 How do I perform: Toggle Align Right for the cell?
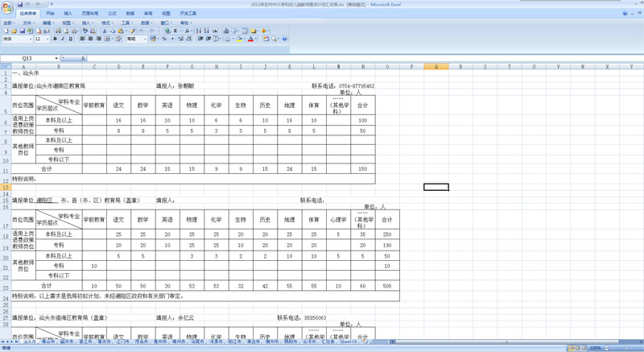point(98,39)
